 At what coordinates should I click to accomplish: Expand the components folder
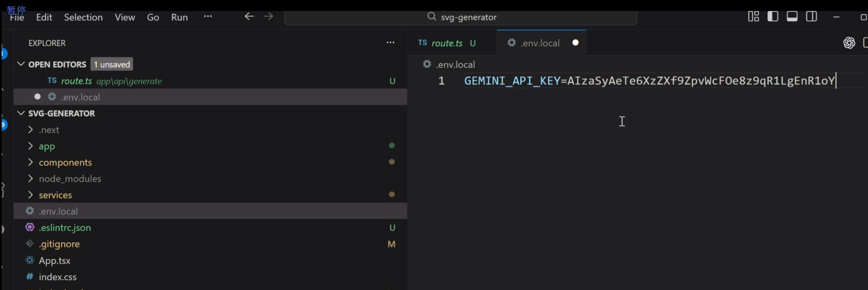pos(210,163)
